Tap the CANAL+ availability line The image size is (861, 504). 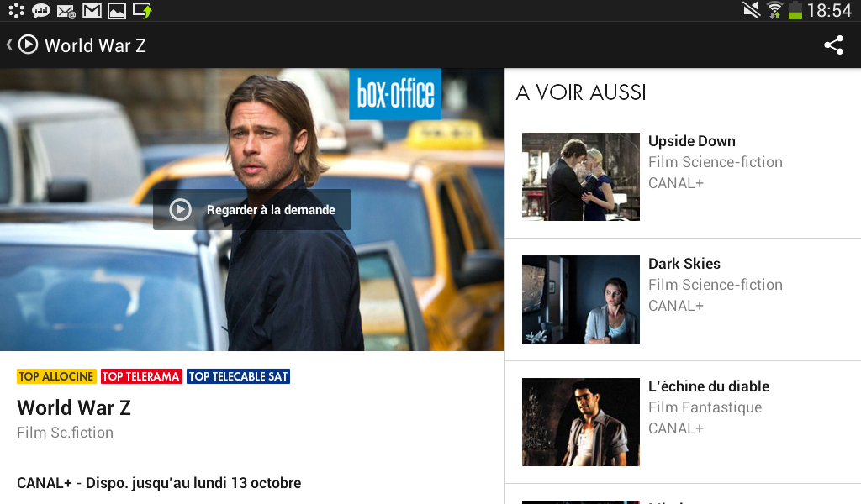coord(159,483)
